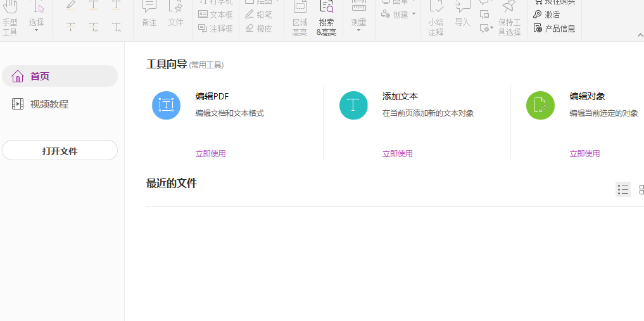Expand the 创建 dropdown arrow

click(414, 14)
